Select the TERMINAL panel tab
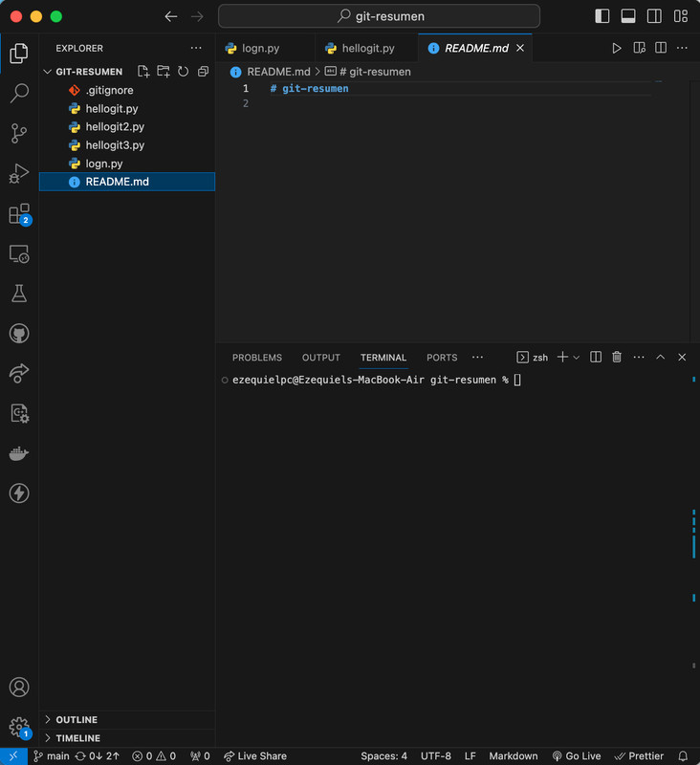700x765 pixels. pos(383,358)
